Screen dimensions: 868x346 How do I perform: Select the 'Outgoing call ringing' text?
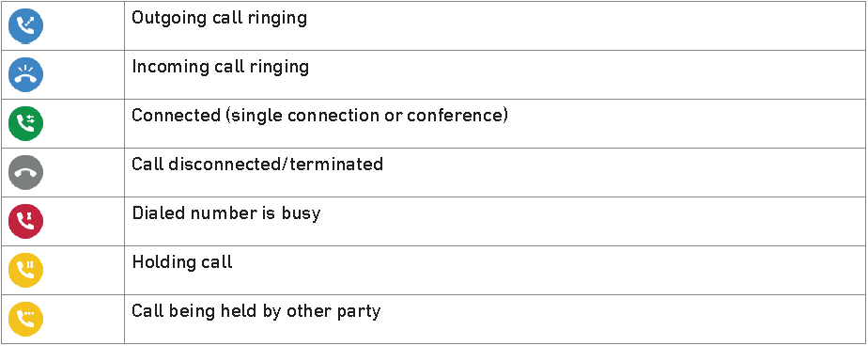(219, 18)
